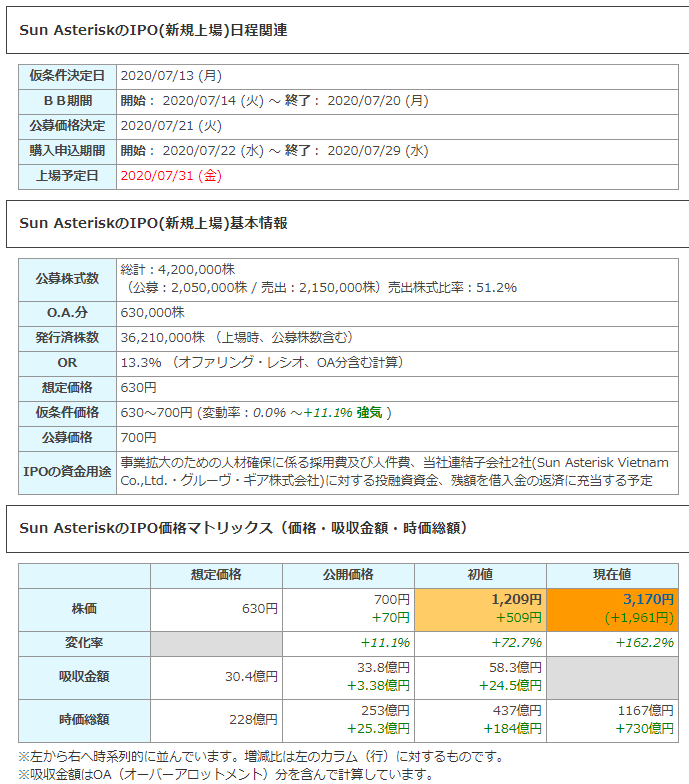Click the +70円 difference in 公開価格 column

(390, 618)
